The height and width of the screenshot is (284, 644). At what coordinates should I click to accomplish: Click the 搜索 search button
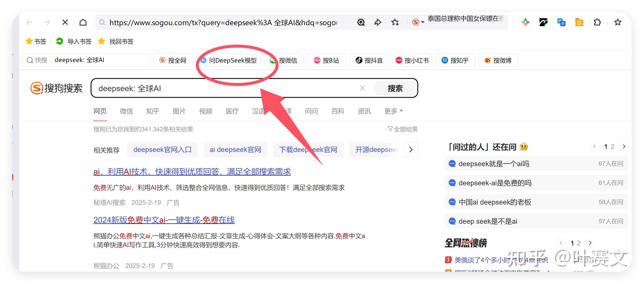[x=395, y=88]
